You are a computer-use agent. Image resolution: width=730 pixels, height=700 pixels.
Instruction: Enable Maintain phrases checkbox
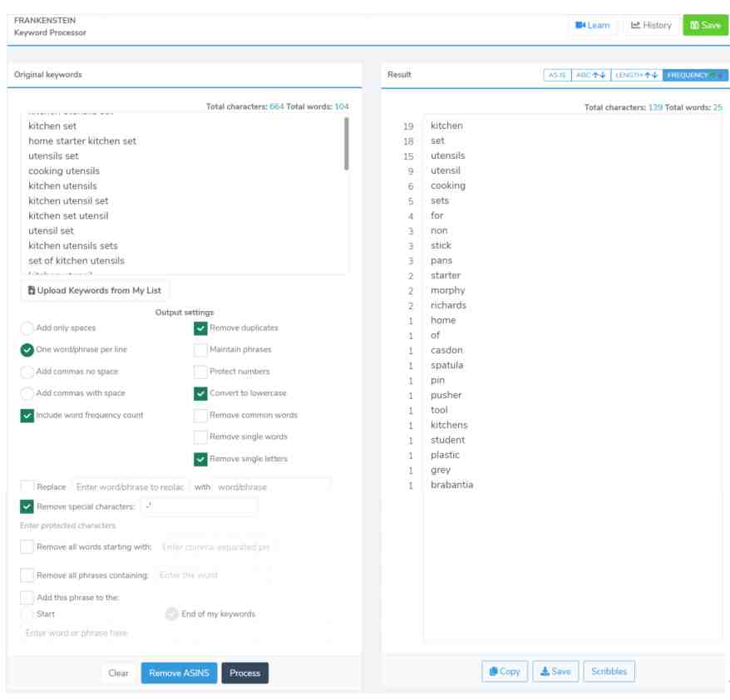(x=200, y=349)
